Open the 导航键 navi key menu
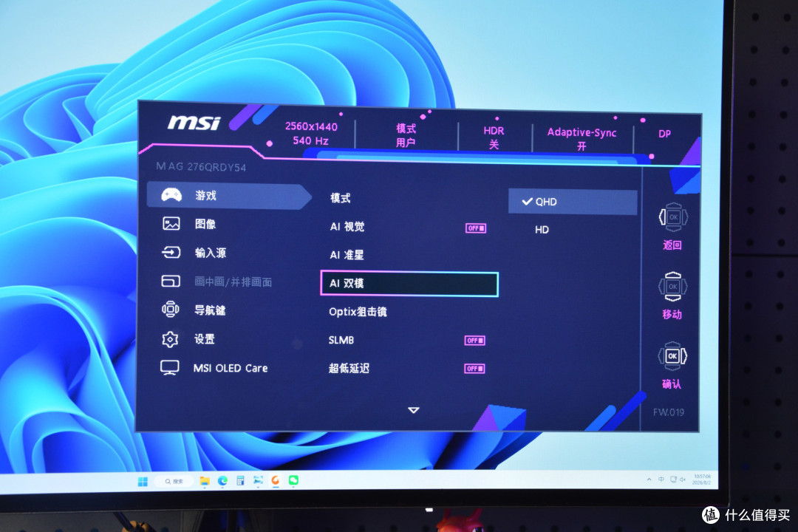 click(x=210, y=310)
